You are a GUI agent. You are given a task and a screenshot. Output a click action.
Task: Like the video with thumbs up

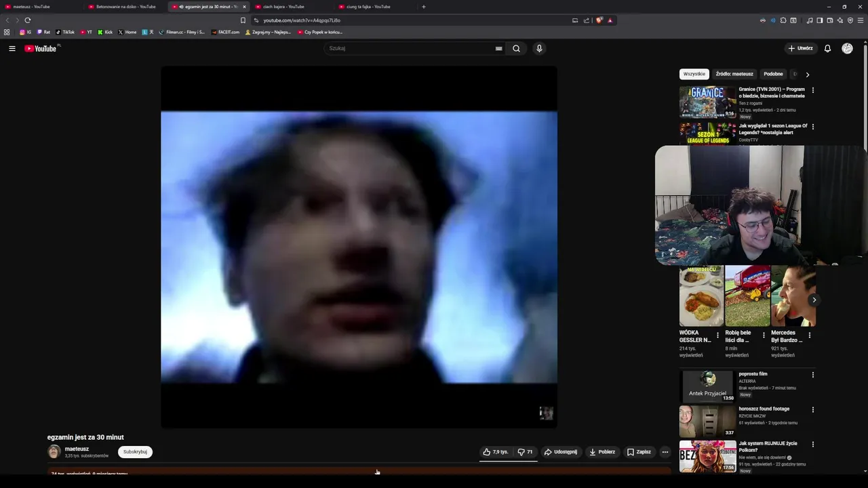click(496, 452)
